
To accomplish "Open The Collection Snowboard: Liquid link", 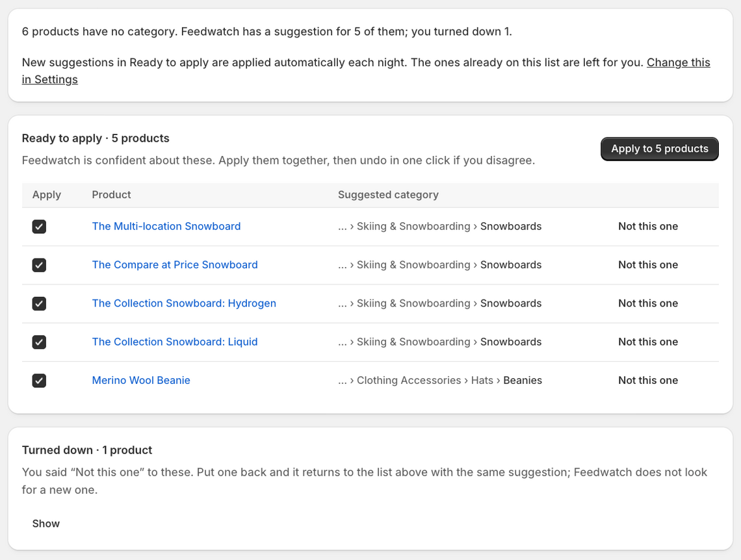I will [x=175, y=342].
